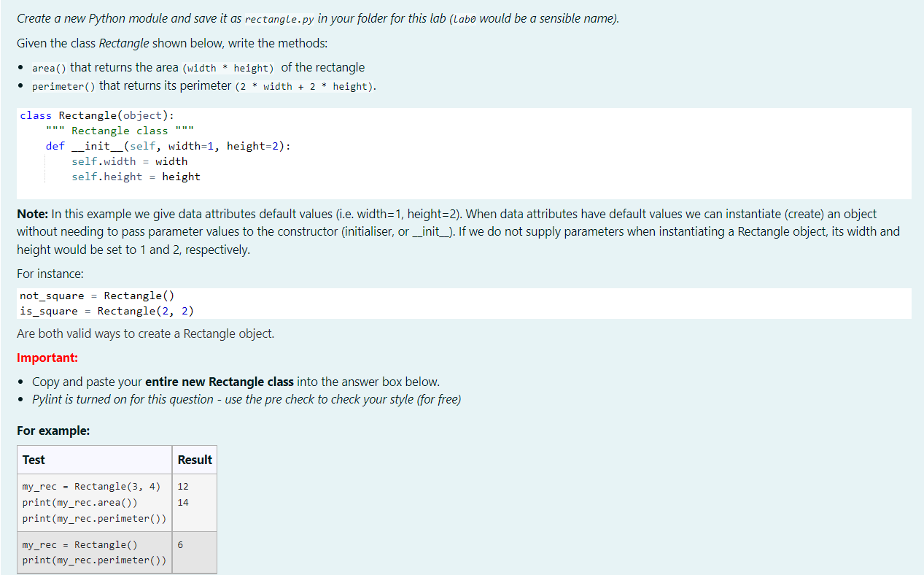Click the 'rectangle.py' filename text
Image resolution: width=924 pixels, height=575 pixels.
tap(281, 19)
